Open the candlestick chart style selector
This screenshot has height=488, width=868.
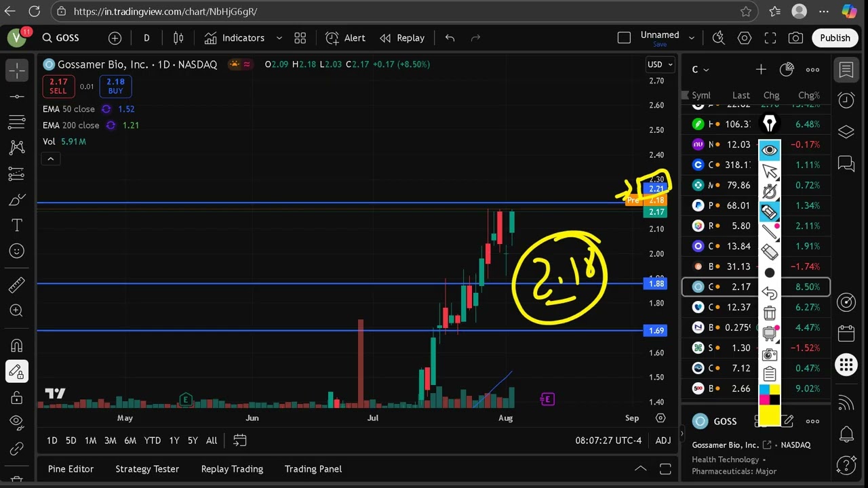click(x=178, y=38)
